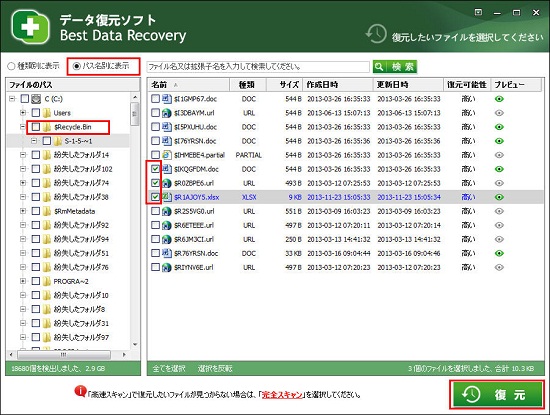The image size is (550, 415).
Task: Click the folder icon of 紛失したフォルダ14
Action: (47, 155)
